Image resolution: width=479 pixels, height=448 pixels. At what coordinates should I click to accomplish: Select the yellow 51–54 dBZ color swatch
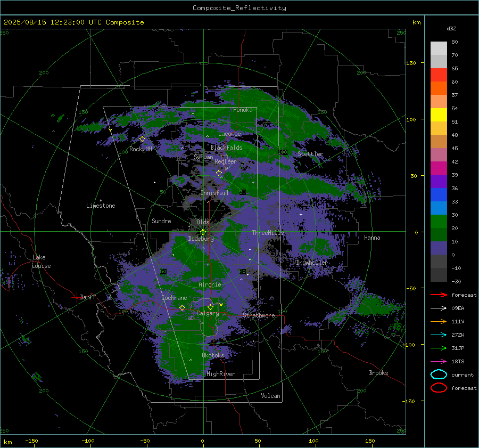(x=439, y=115)
